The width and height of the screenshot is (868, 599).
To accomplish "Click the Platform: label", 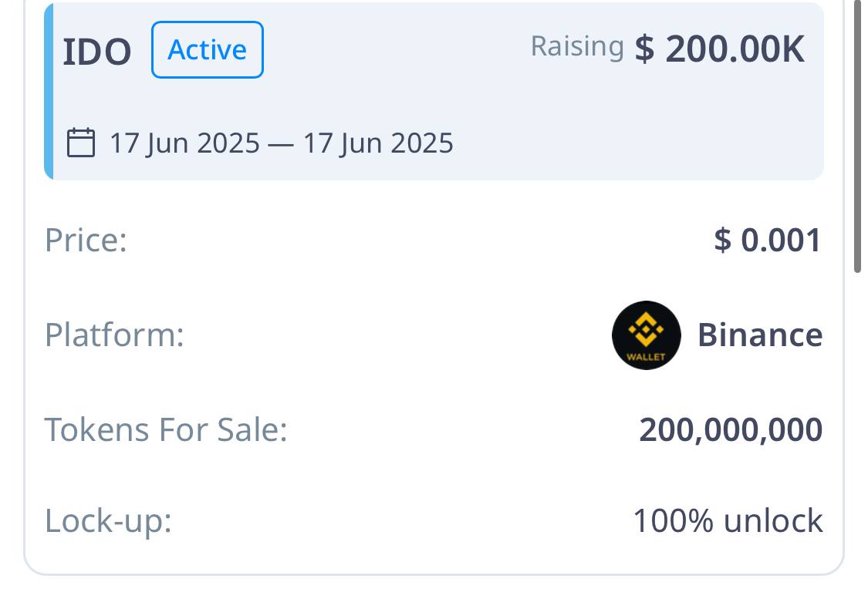I will (x=114, y=335).
